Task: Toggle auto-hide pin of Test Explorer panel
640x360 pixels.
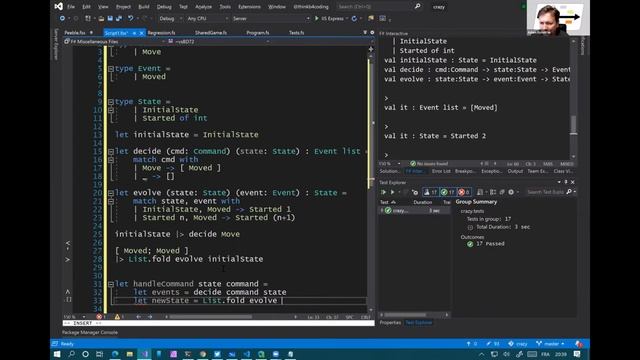Action: point(566,182)
